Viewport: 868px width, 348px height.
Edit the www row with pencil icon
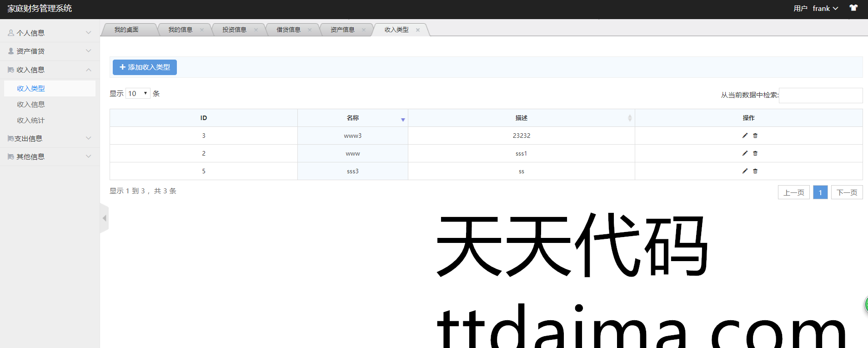click(745, 153)
